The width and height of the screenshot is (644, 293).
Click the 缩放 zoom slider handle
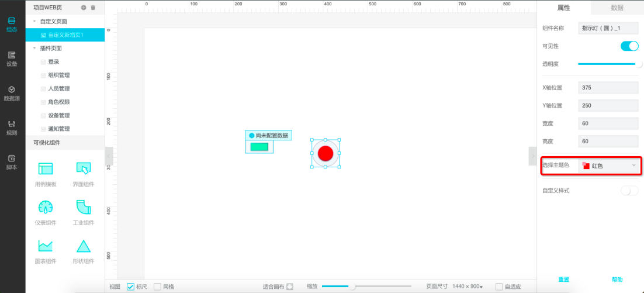coord(352,287)
